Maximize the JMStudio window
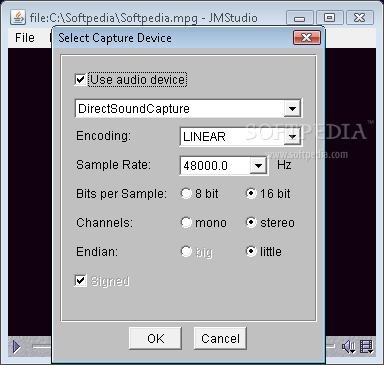Screen dimensions: 384x365 pos(329,18)
